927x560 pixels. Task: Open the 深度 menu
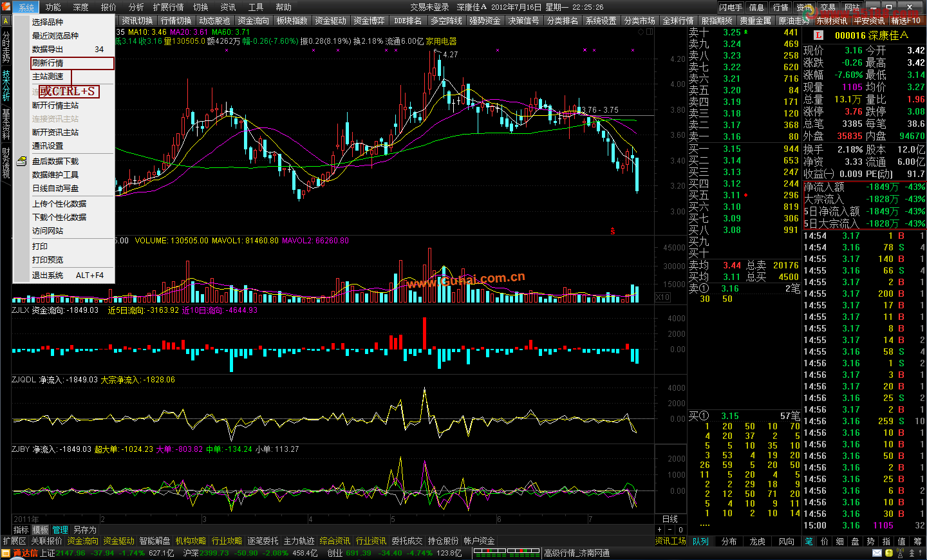coord(81,7)
